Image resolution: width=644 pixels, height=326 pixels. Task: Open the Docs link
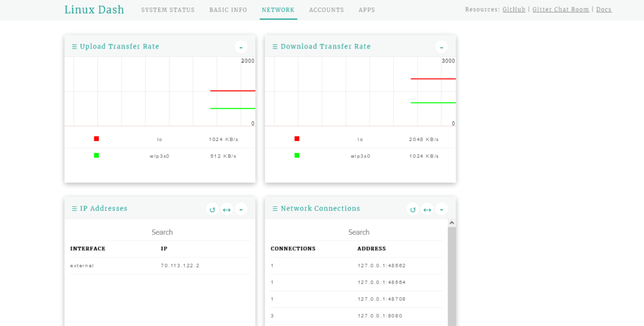604,9
